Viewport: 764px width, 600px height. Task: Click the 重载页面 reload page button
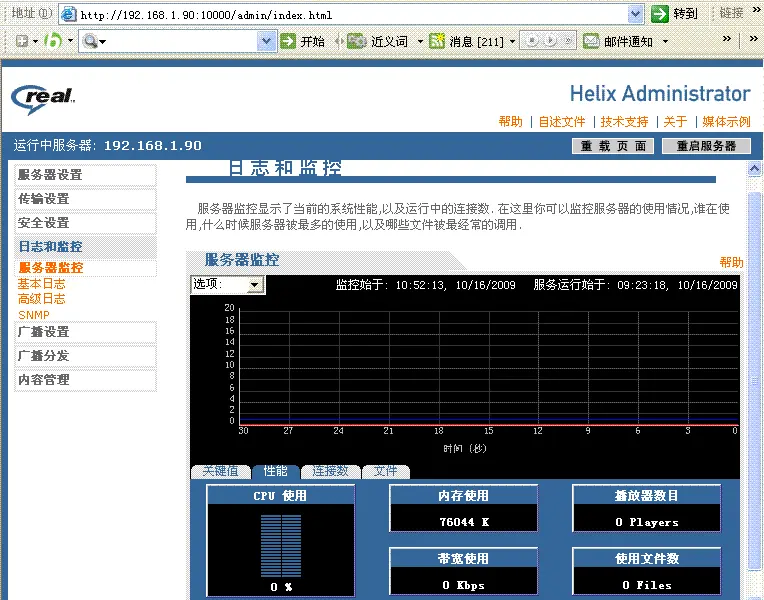pos(613,146)
